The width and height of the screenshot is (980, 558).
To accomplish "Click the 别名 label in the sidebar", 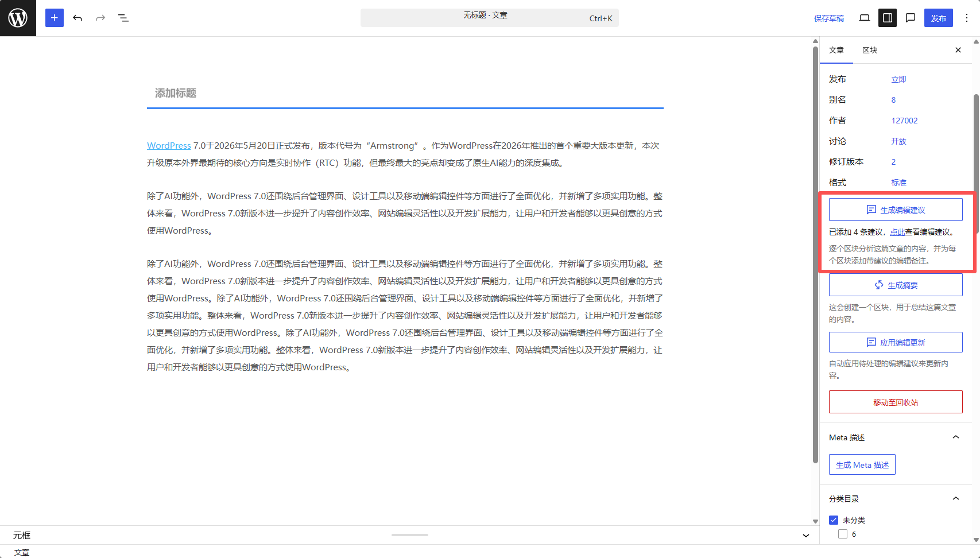I will [x=838, y=100].
